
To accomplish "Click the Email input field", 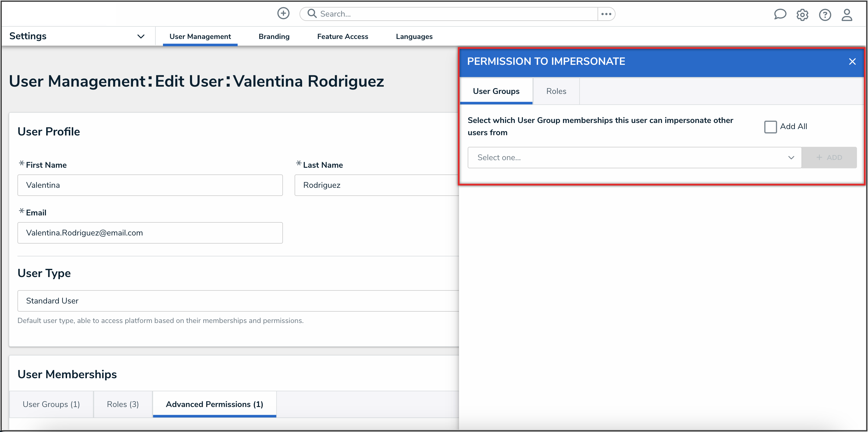I will (x=150, y=233).
